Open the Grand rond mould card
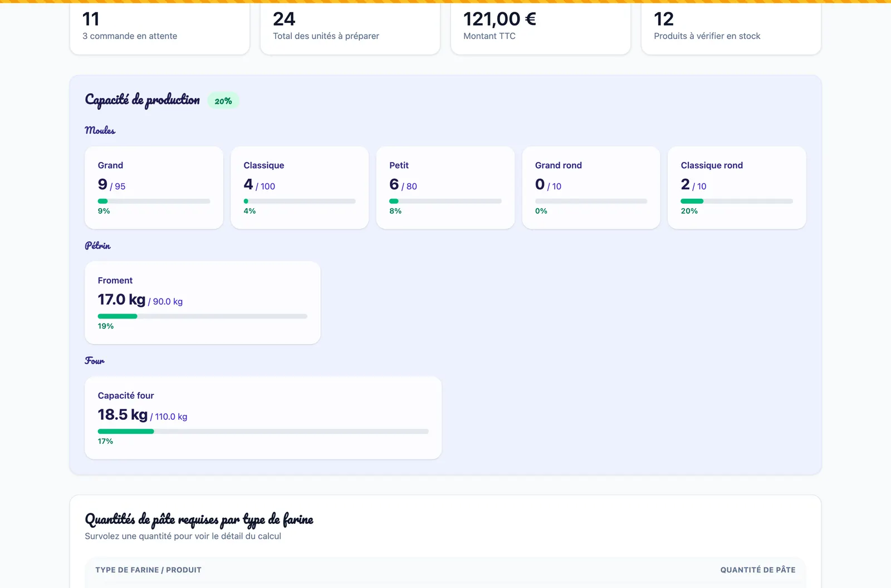 [x=591, y=188]
